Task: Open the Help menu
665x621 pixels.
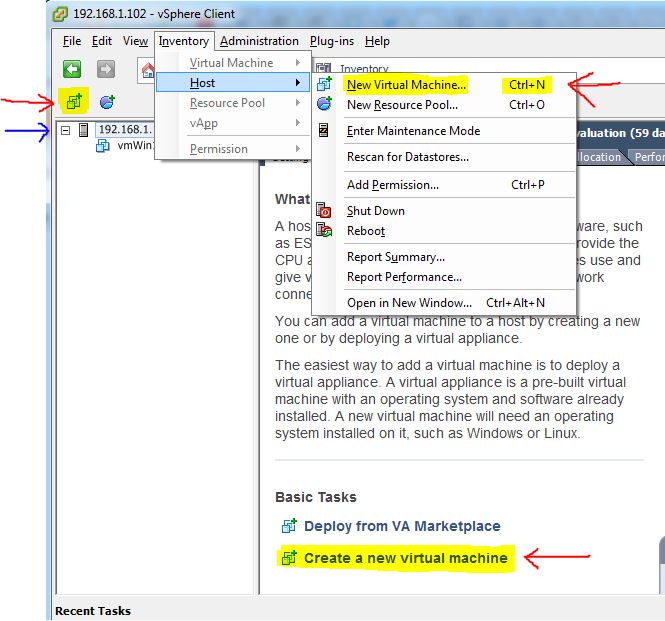Action: (x=377, y=41)
